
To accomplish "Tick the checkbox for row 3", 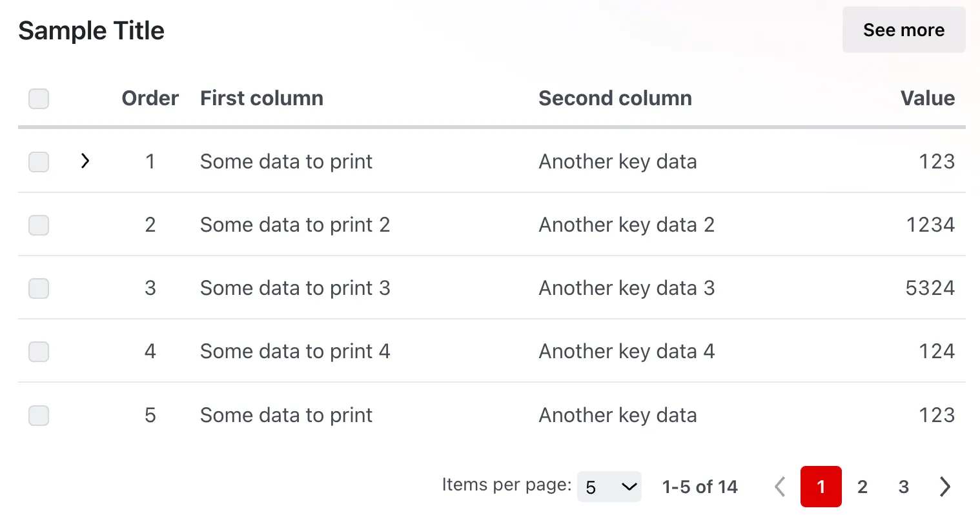I will pyautogui.click(x=39, y=288).
